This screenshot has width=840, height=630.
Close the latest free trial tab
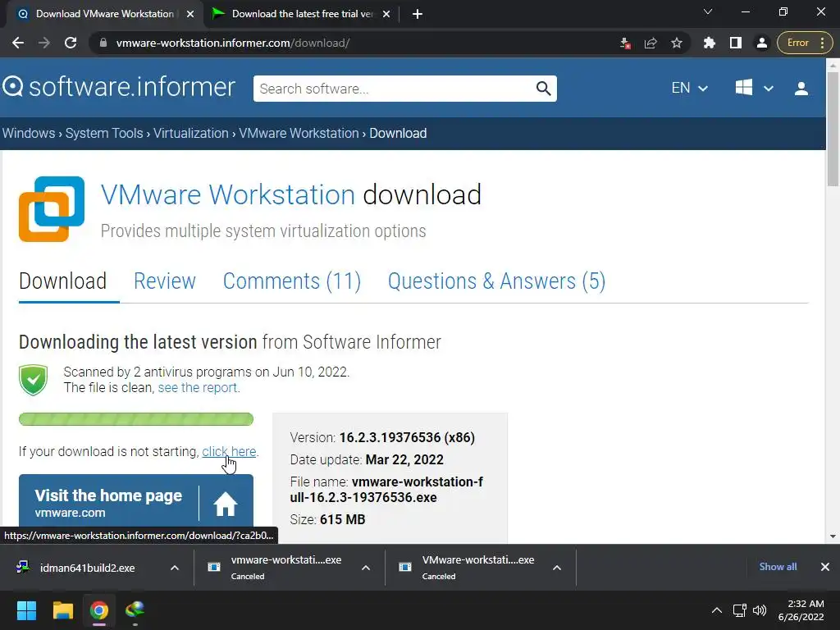coord(386,14)
